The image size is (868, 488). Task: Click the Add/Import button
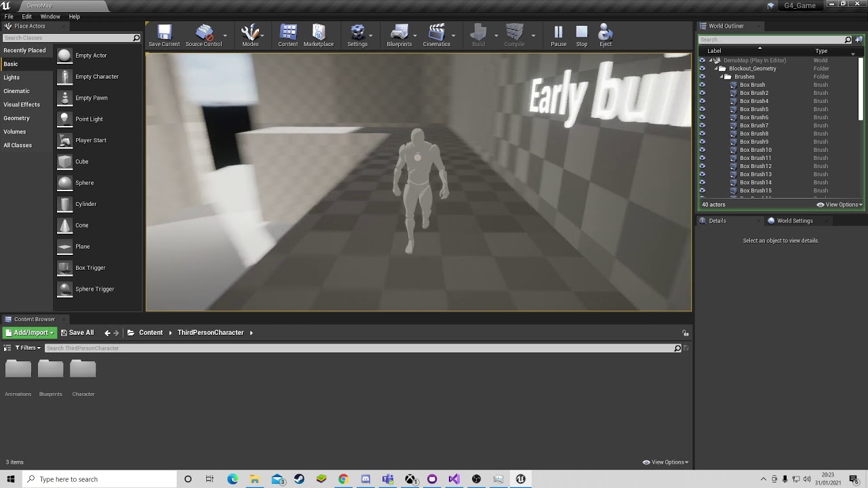(x=29, y=333)
